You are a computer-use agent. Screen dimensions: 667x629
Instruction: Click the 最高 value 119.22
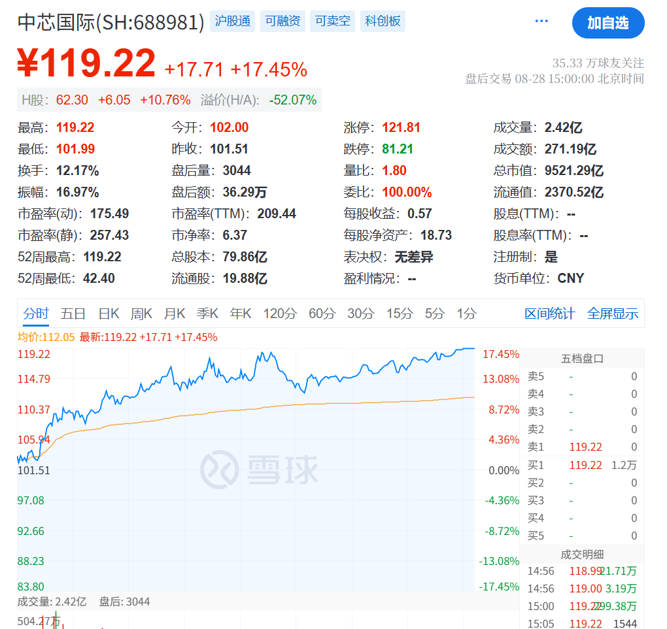(x=75, y=128)
